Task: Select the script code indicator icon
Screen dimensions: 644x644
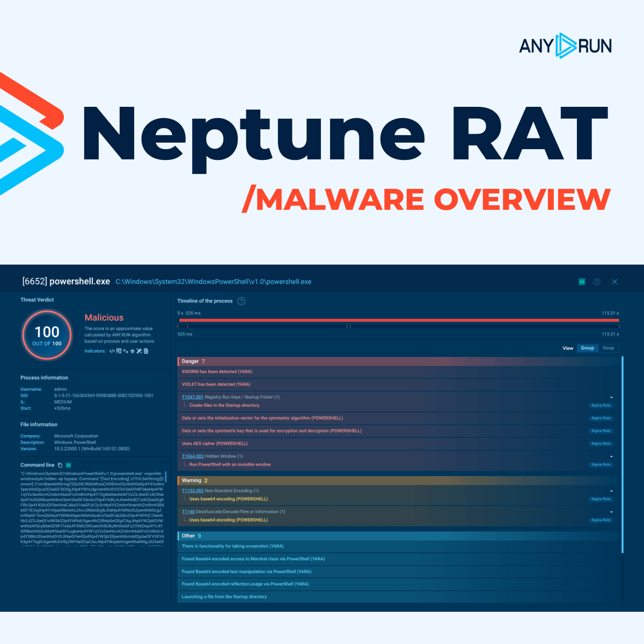Action: coord(112,351)
